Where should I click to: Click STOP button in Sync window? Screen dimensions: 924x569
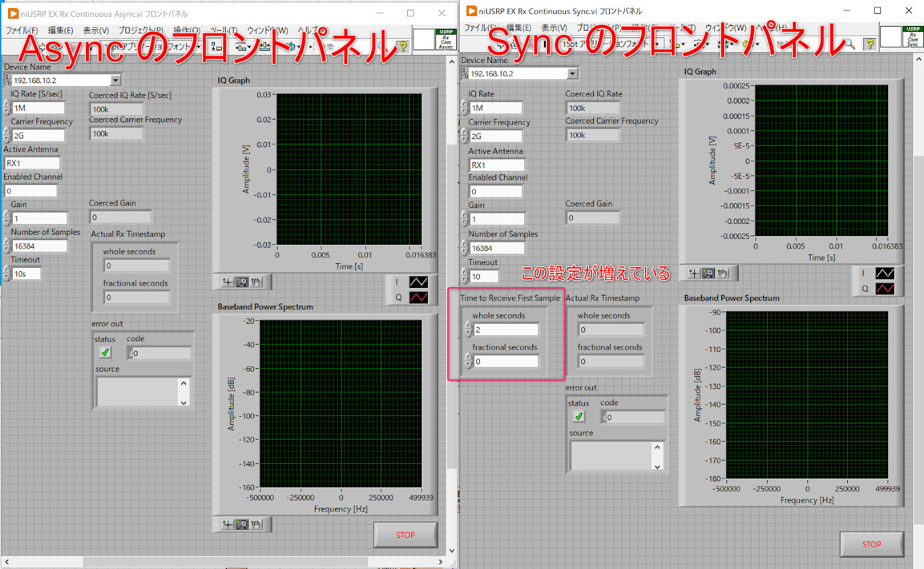[x=871, y=544]
